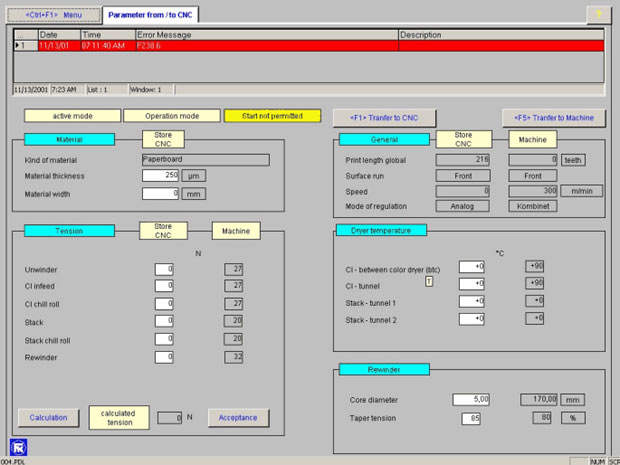Image resolution: width=620 pixels, height=465 pixels.
Task: Click the Speed Machine value 300
Action: (533, 191)
